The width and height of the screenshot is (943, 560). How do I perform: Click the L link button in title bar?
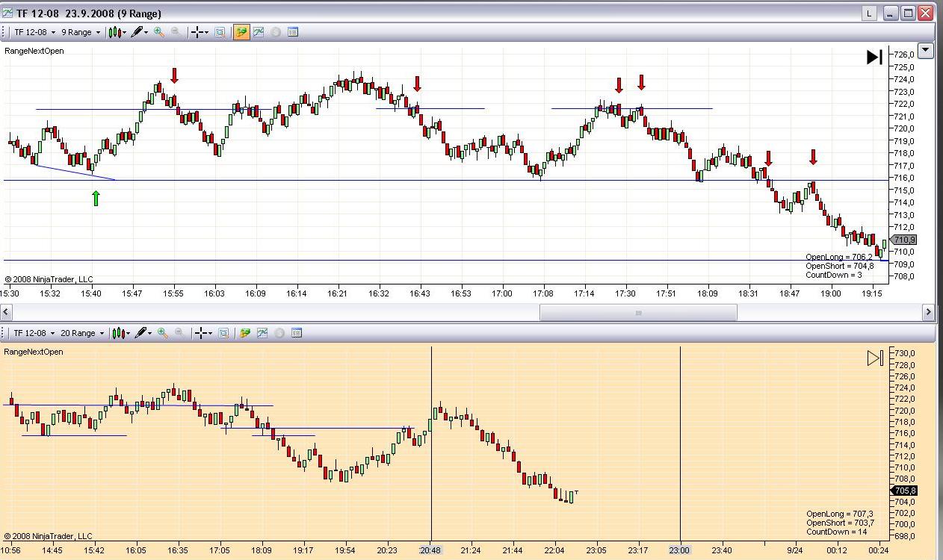(x=869, y=13)
